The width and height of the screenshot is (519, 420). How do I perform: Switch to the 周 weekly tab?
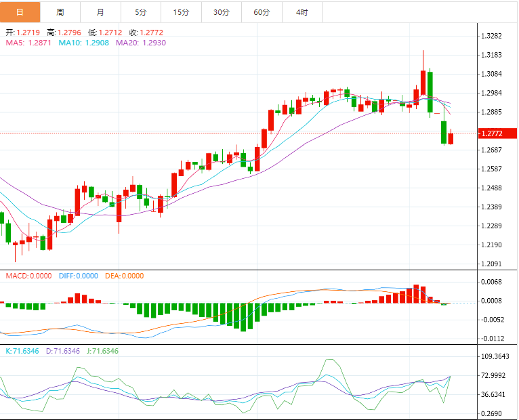(x=60, y=12)
